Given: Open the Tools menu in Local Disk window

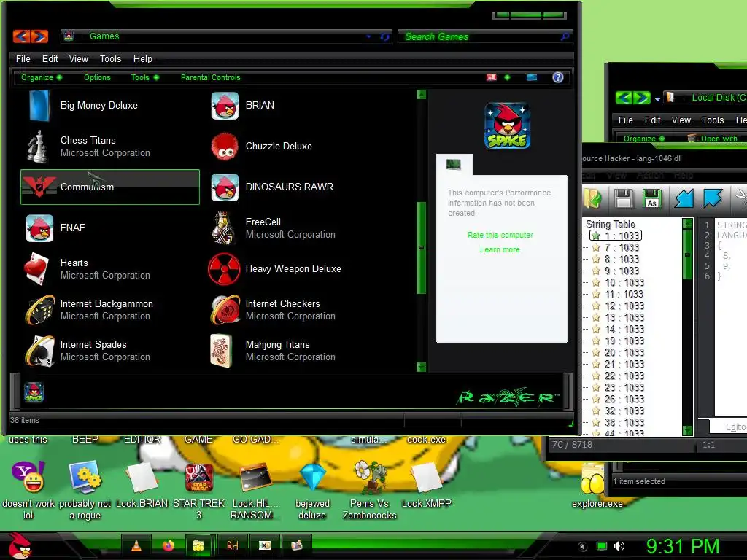Looking at the screenshot, I should pyautogui.click(x=713, y=120).
